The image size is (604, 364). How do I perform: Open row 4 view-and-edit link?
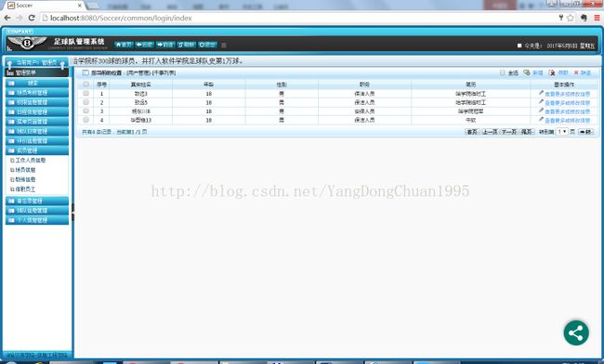(x=567, y=121)
